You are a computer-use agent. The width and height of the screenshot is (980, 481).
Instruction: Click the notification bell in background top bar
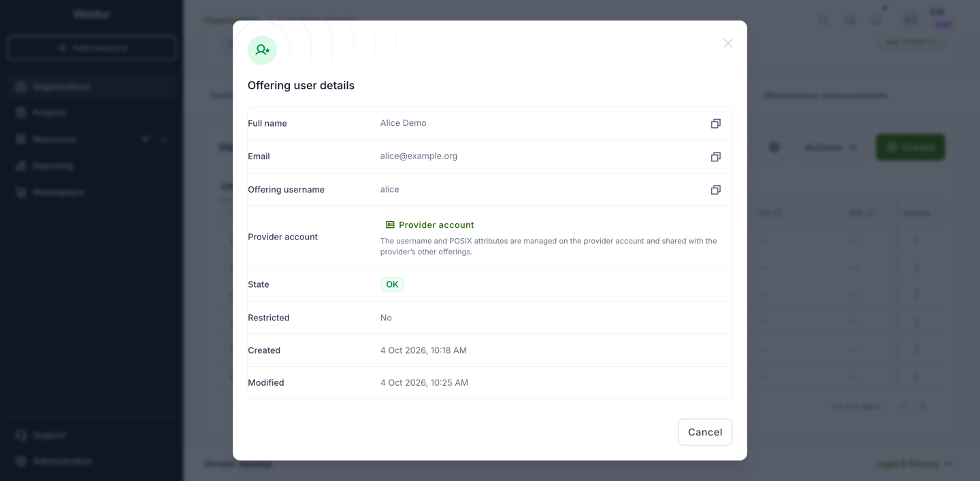(876, 20)
